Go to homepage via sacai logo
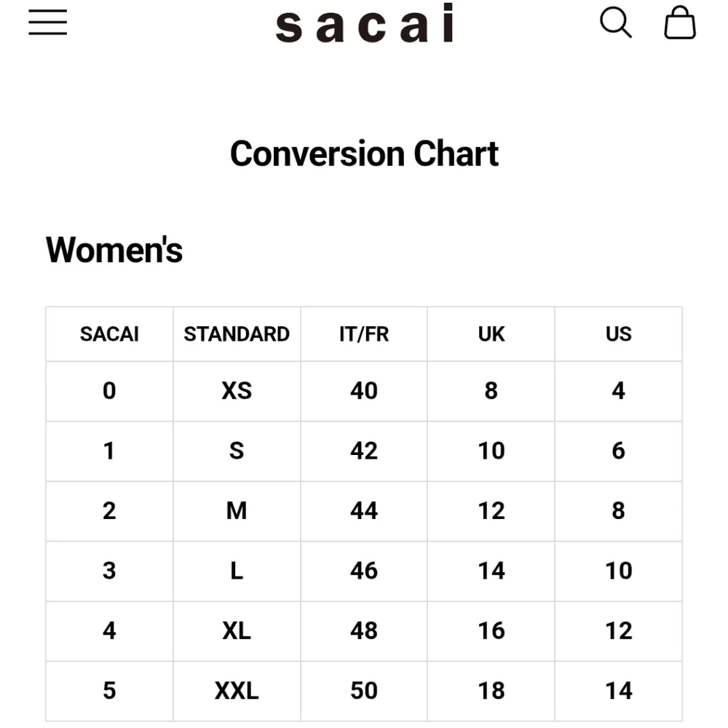 pos(365,23)
